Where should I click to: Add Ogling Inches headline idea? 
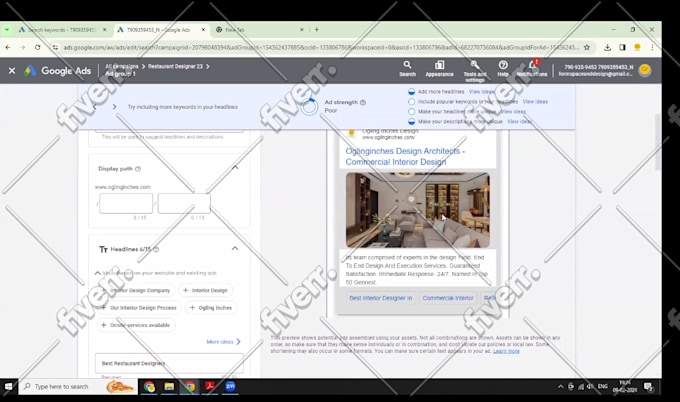pos(211,307)
